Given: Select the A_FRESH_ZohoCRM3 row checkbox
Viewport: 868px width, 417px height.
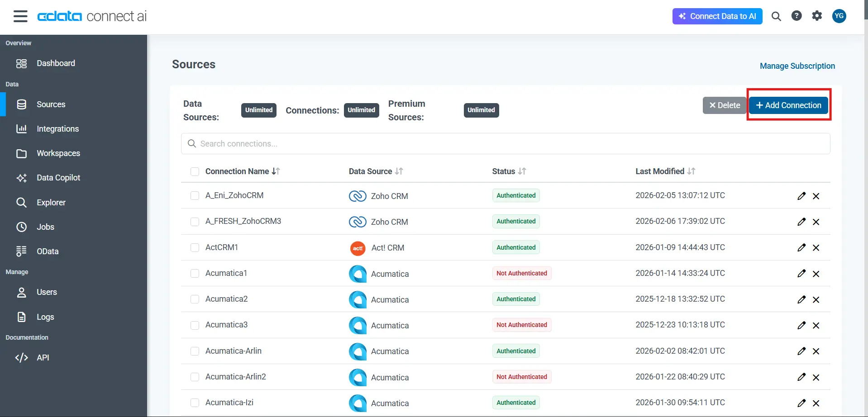Looking at the screenshot, I should tap(195, 222).
